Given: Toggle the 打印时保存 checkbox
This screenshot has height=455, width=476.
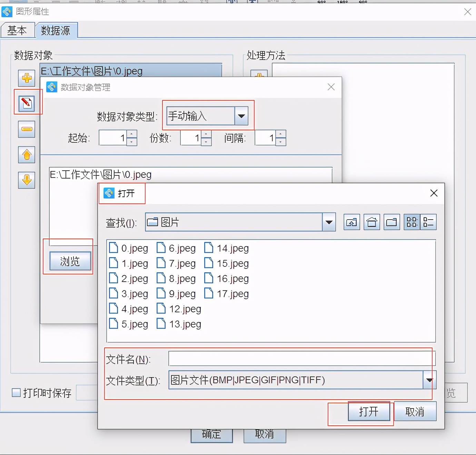Looking at the screenshot, I should click(x=16, y=393).
